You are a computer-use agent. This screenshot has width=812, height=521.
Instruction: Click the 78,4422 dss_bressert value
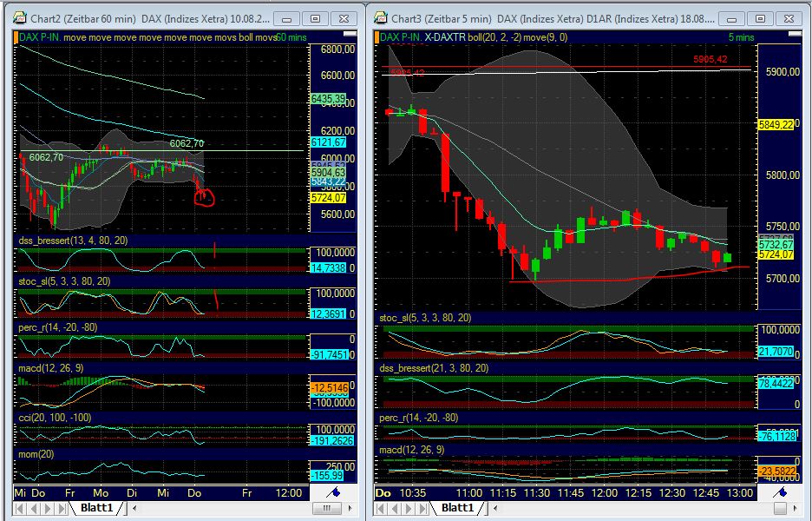click(x=776, y=384)
